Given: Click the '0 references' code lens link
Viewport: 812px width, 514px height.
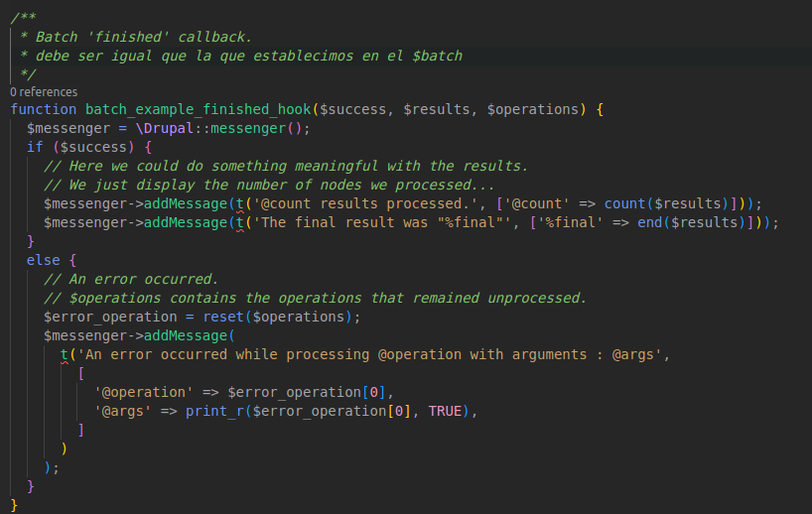Looking at the screenshot, I should [x=44, y=92].
